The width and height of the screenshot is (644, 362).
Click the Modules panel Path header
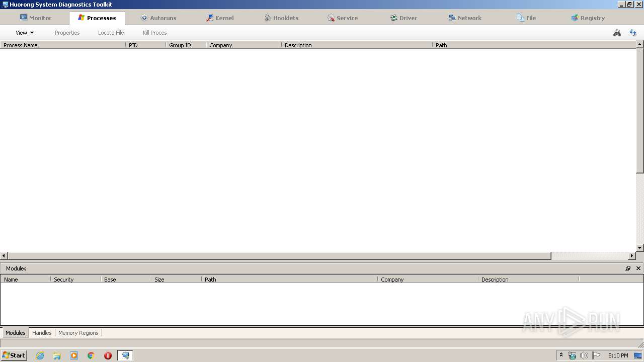click(289, 280)
